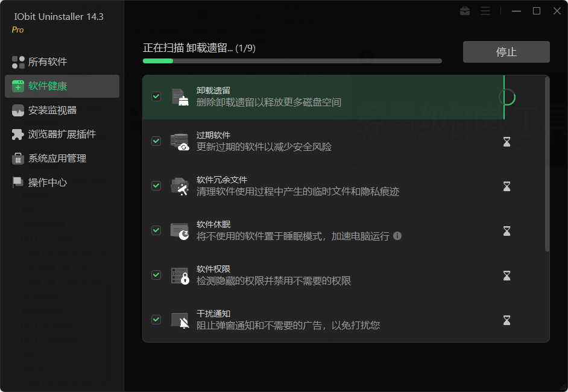The height and width of the screenshot is (392, 568).
Task: Open the toolbox briefcase icon
Action: tap(465, 11)
